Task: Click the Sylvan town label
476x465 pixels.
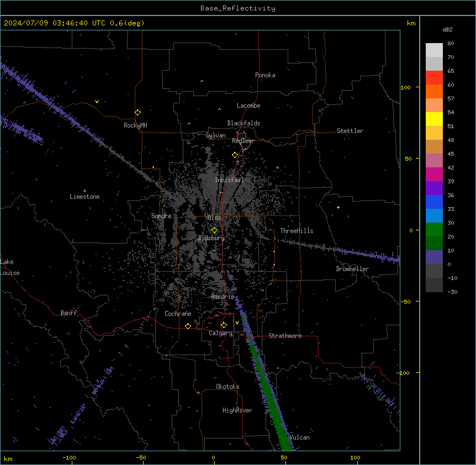Action: [x=215, y=135]
